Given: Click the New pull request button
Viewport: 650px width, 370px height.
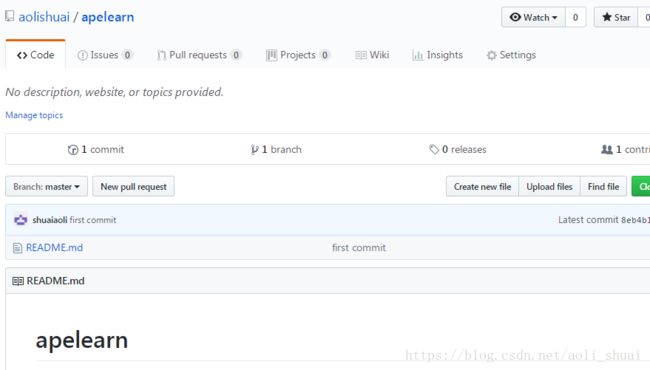Looking at the screenshot, I should click(x=133, y=186).
